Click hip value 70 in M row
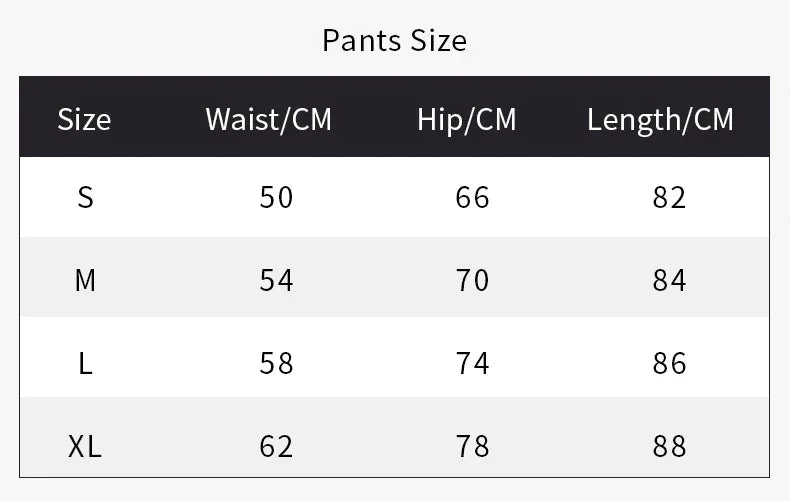This screenshot has height=501, width=790. click(x=472, y=281)
